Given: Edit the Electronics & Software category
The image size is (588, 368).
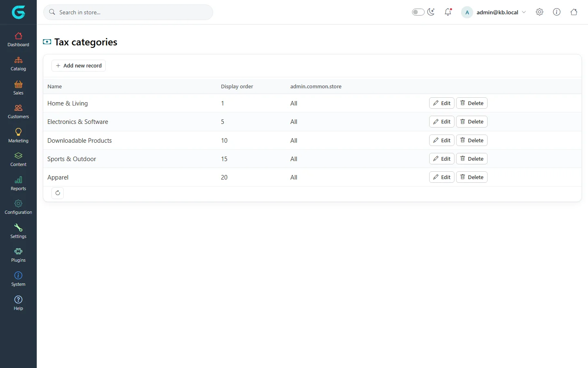Looking at the screenshot, I should [x=442, y=121].
